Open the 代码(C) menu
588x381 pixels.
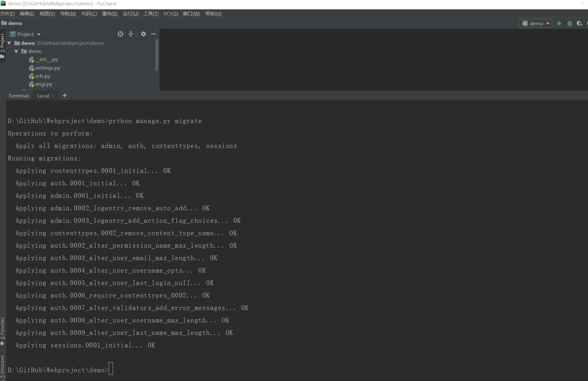tap(89, 13)
